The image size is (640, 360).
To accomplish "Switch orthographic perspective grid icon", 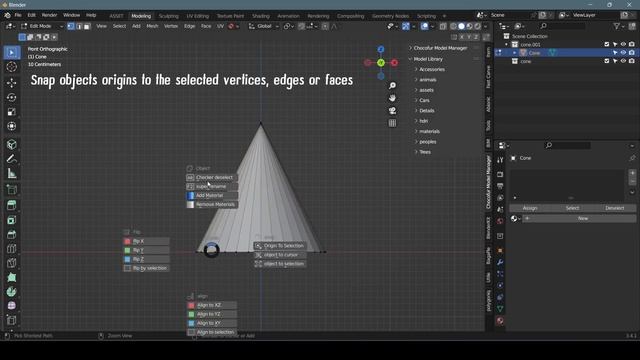I will click(392, 123).
